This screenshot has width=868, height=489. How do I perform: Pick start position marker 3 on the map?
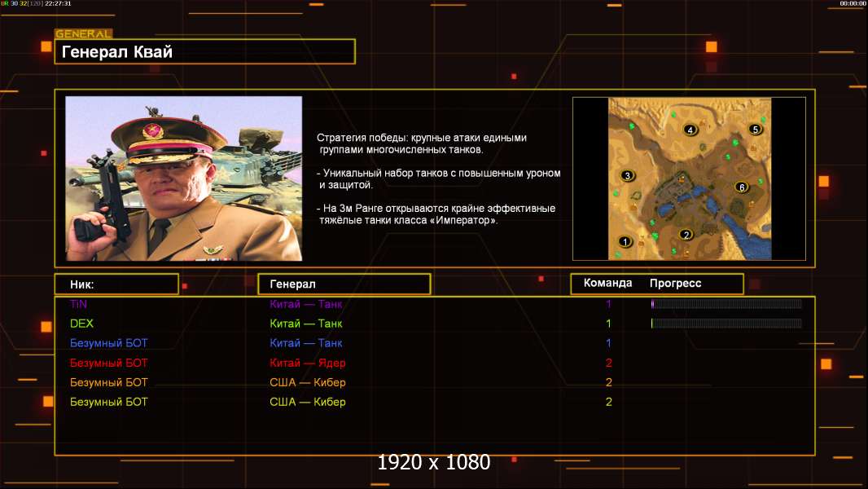pyautogui.click(x=627, y=175)
